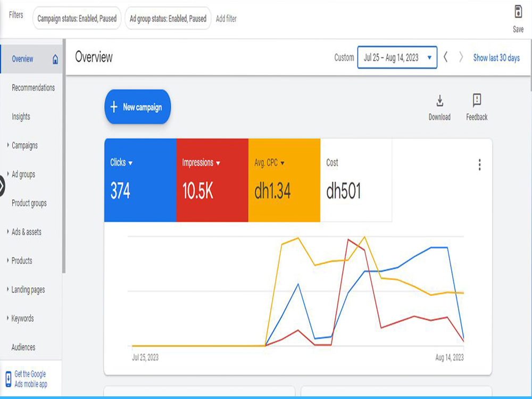
Task: Expand the Ad groups sidebar section
Action: click(8, 174)
